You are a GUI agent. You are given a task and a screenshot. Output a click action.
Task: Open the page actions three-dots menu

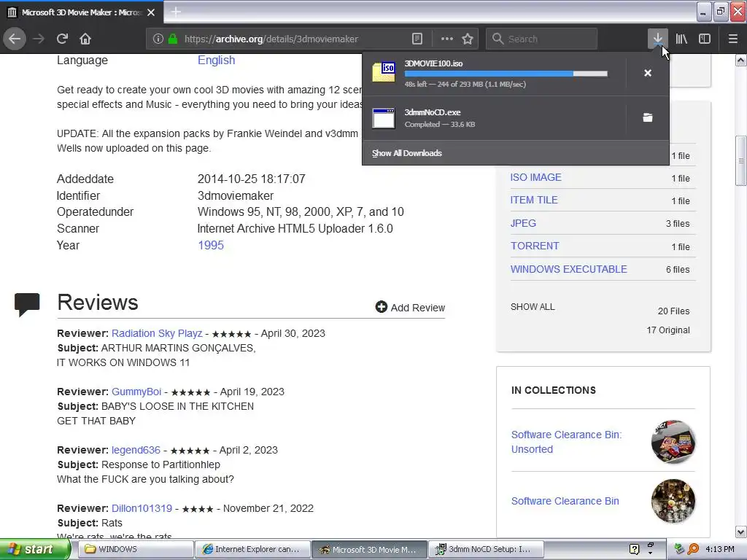447,39
